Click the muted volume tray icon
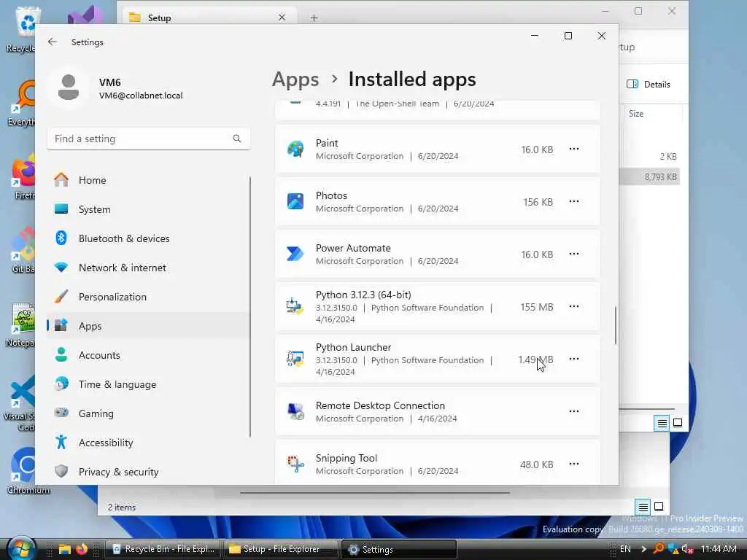747x560 pixels. pos(687,549)
